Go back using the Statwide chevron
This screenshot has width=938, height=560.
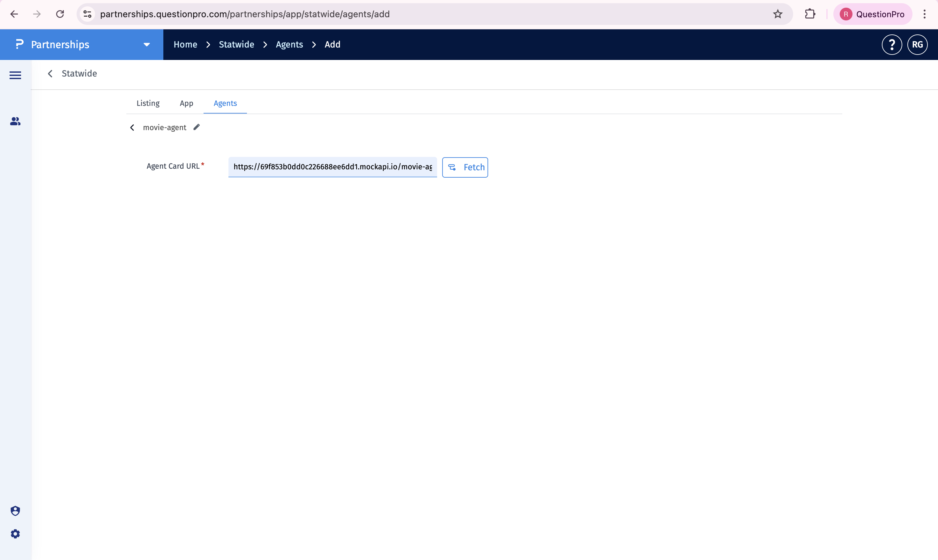point(50,74)
